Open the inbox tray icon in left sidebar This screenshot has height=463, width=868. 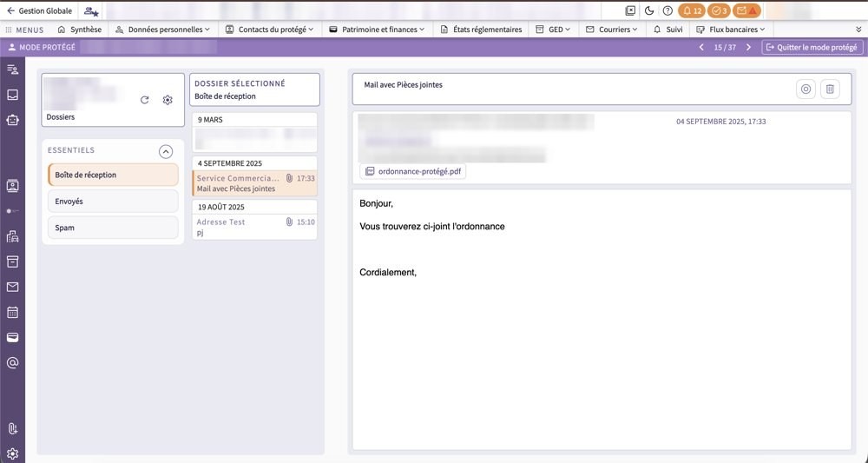(12, 95)
